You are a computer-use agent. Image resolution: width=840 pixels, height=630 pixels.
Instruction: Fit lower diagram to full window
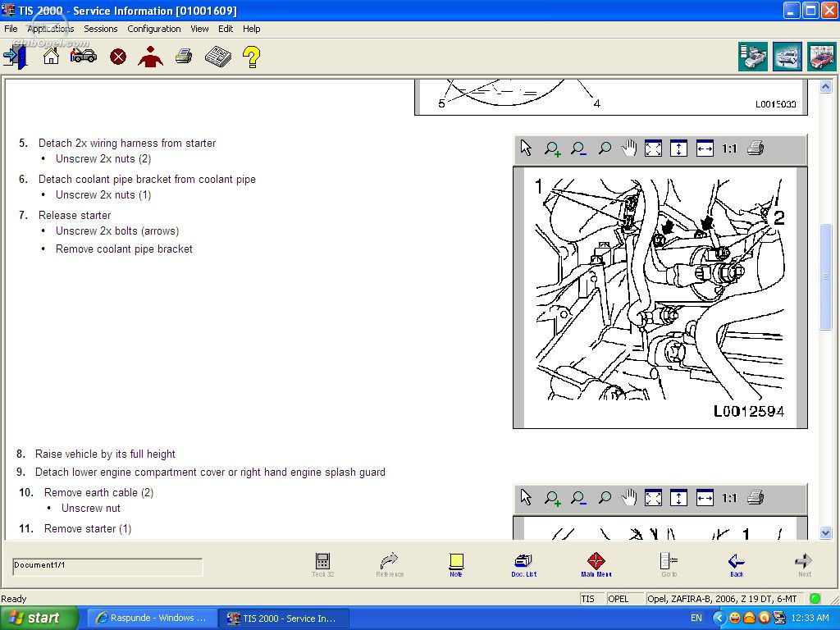653,498
